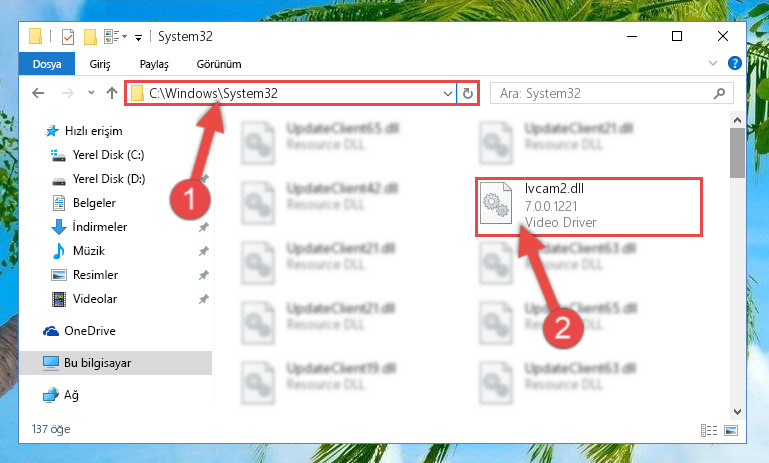Click the Properties checkmark icon in title bar

[x=68, y=37]
